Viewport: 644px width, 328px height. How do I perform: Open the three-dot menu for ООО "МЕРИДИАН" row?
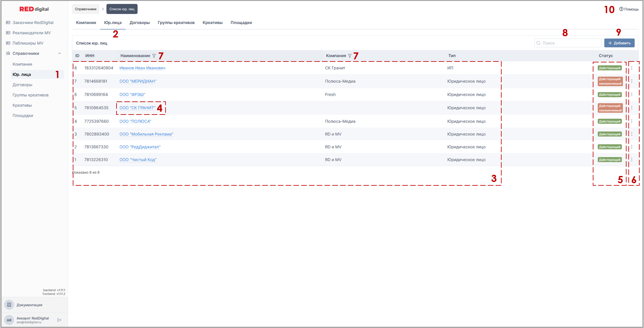pyautogui.click(x=632, y=81)
